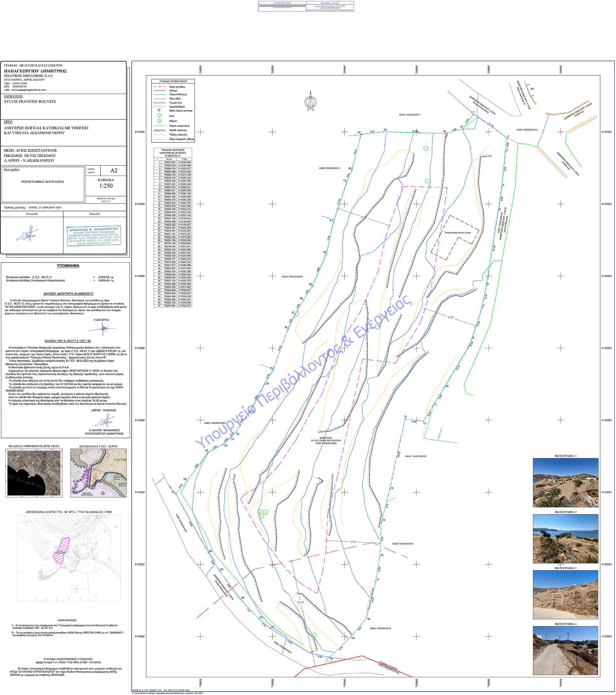Open the ΦΩΤΟΓΡΑΦΙΑ 4 road photo

tap(565, 651)
